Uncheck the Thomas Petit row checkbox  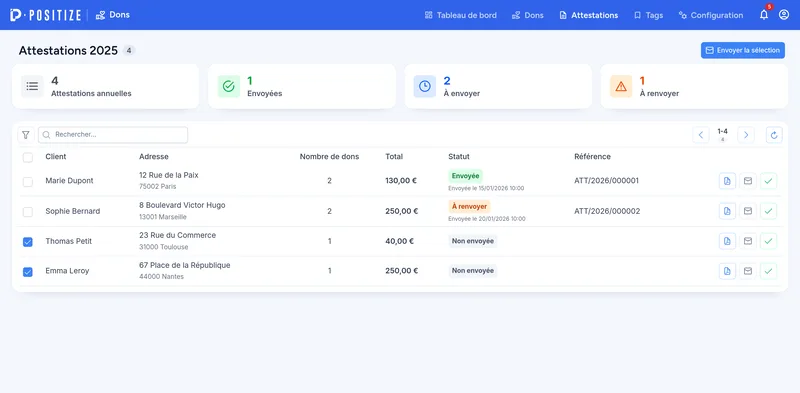tap(28, 242)
